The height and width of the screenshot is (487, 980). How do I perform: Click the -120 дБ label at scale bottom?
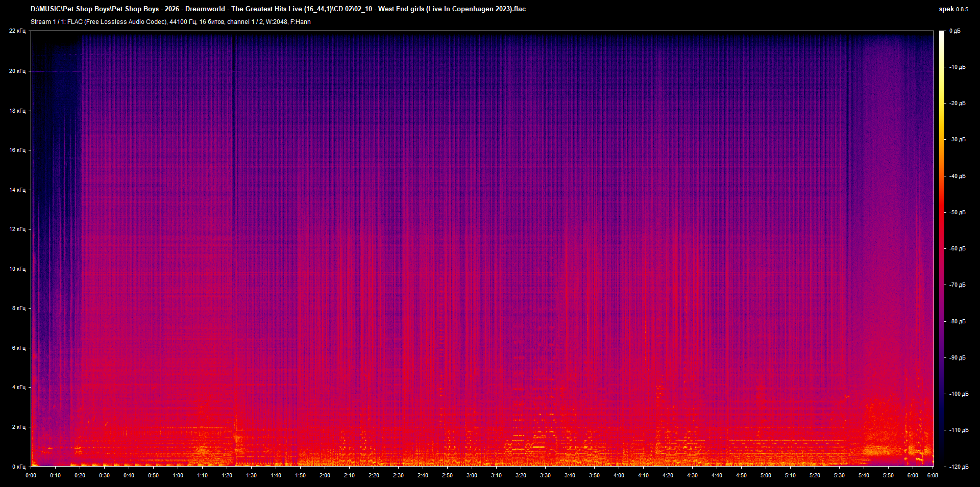pos(958,467)
